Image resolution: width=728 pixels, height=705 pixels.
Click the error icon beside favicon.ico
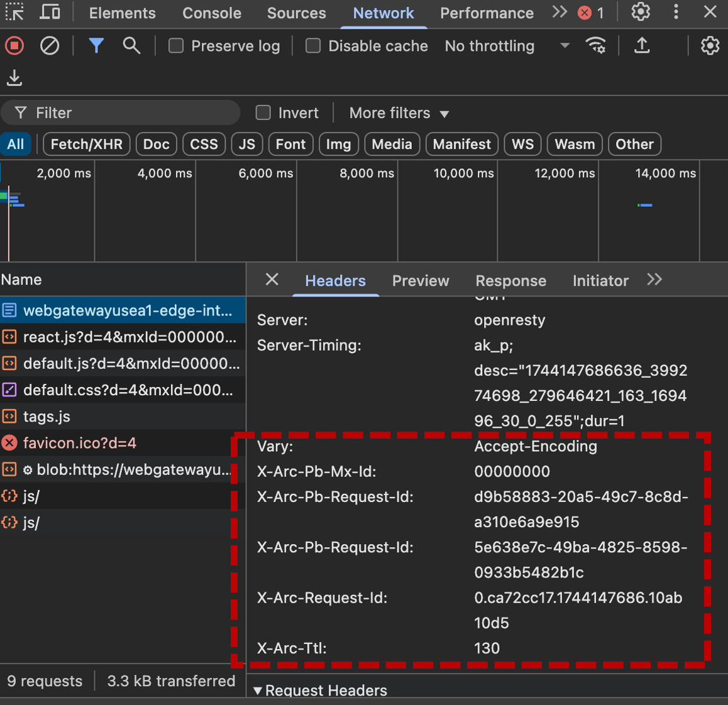tap(9, 443)
